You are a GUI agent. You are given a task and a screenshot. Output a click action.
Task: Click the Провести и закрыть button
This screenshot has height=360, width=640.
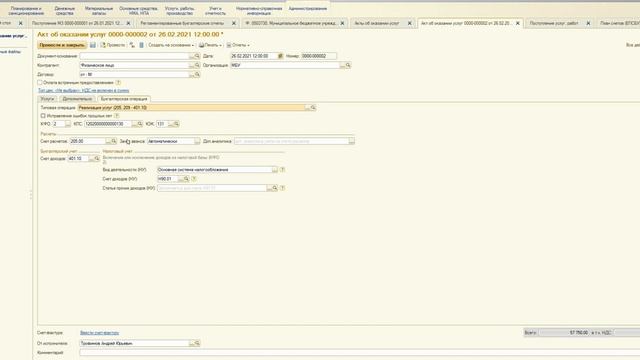click(x=62, y=45)
